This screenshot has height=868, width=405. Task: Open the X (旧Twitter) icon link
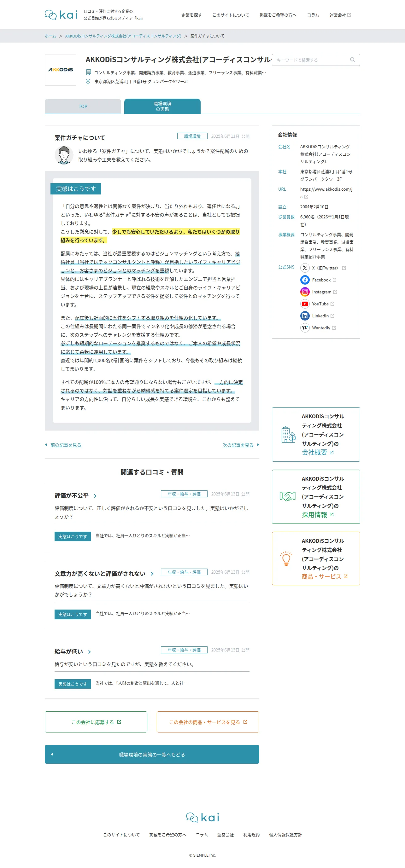(304, 268)
